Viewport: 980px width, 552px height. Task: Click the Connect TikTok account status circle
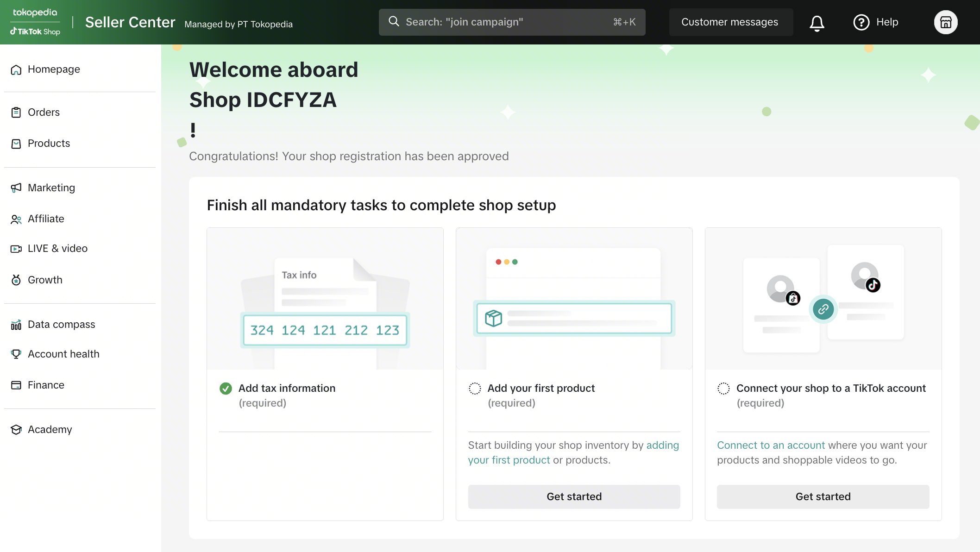(x=723, y=389)
